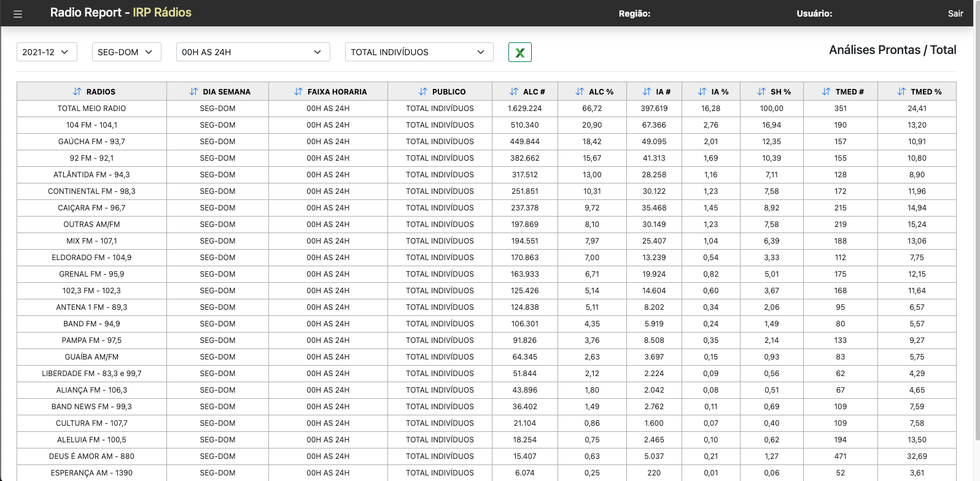This screenshot has width=980, height=481.
Task: Open the 00H AS 24H time range dropdown
Action: click(253, 52)
